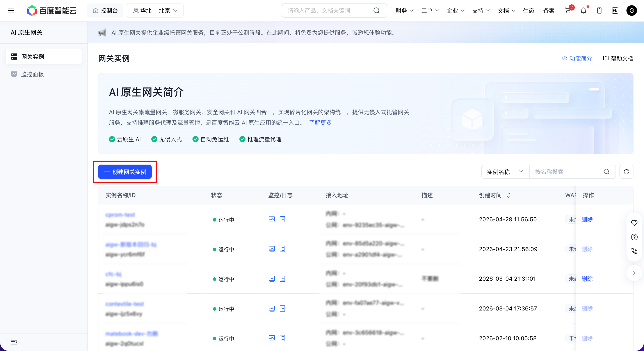Screen dimensions: 644x351
Task: Open the hamburger navigation menu
Action: [x=11, y=11]
